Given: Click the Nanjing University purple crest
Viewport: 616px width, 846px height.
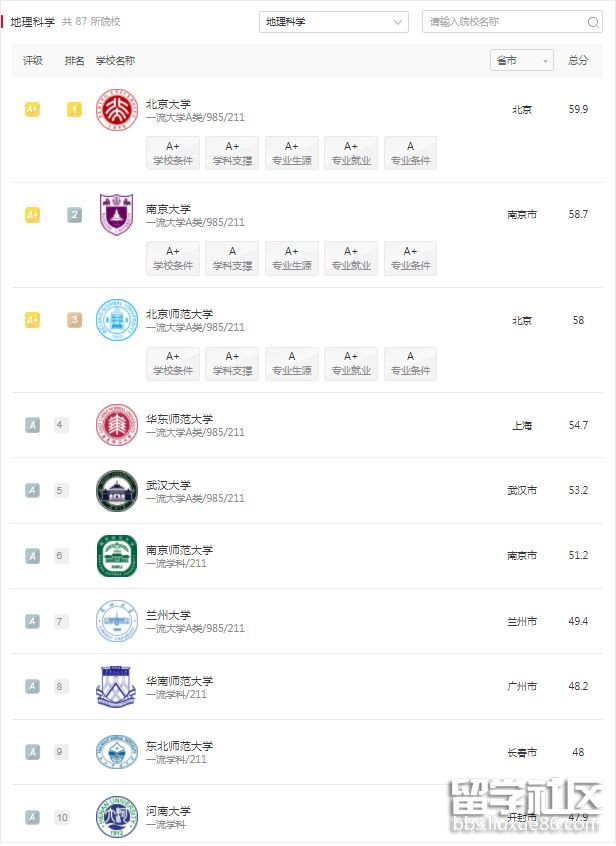Looking at the screenshot, I should pyautogui.click(x=116, y=215).
